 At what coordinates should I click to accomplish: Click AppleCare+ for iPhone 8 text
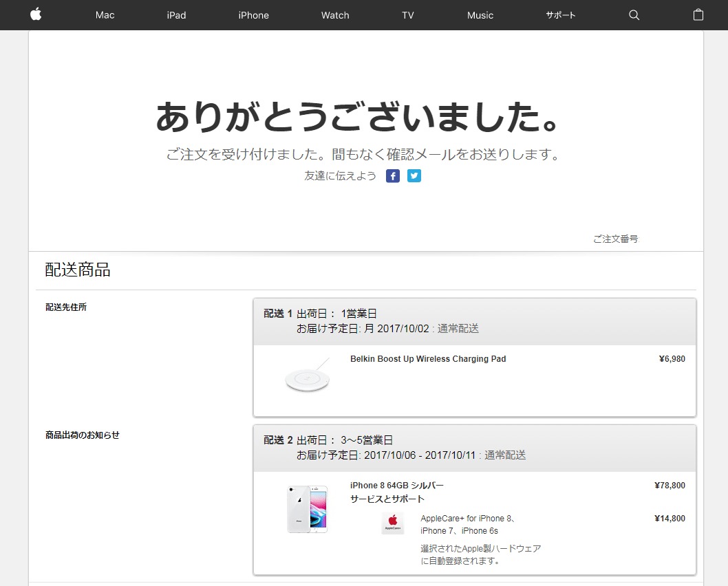(468, 524)
